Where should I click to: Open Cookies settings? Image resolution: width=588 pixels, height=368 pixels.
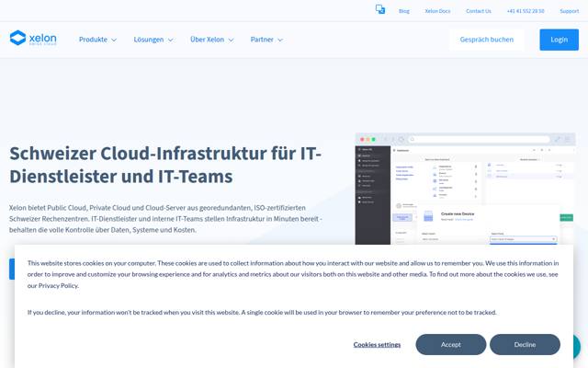point(377,344)
